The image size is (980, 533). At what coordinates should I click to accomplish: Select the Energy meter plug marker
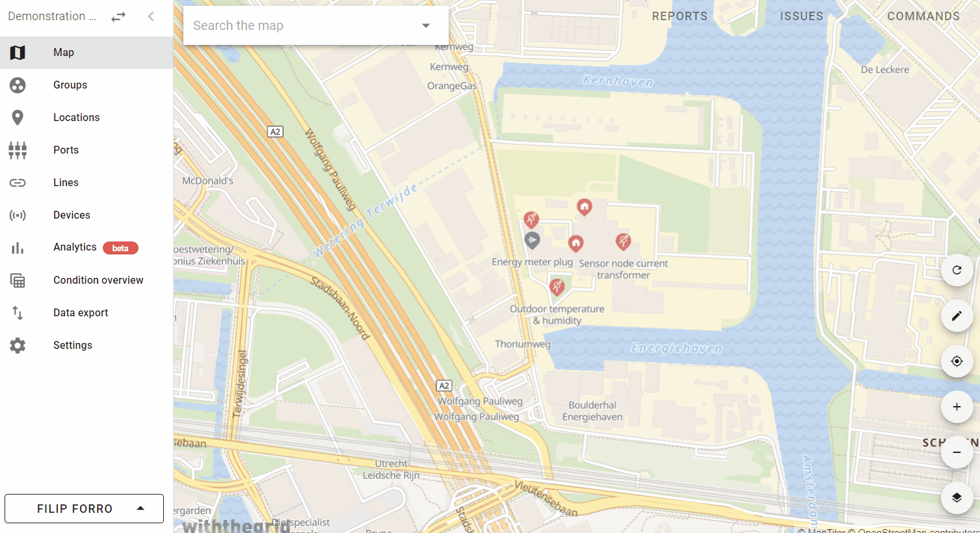point(532,241)
